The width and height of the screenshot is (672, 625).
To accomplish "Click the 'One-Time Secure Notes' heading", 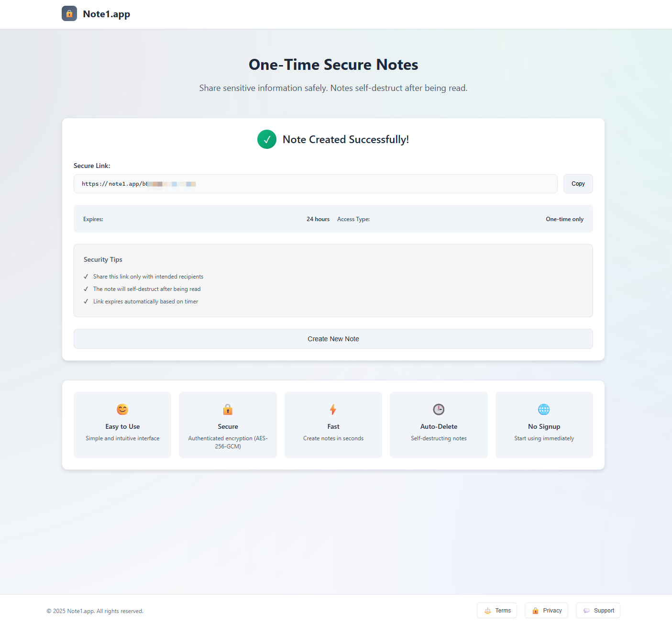I will (x=333, y=65).
